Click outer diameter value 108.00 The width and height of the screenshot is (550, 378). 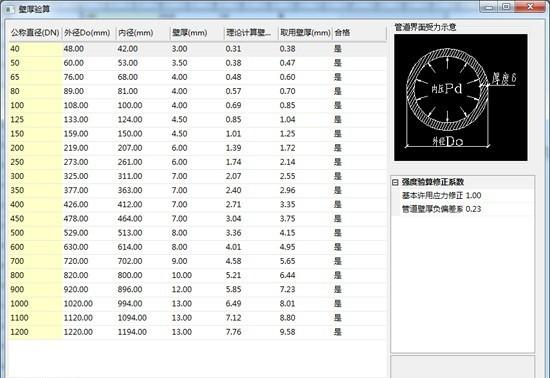click(x=76, y=106)
